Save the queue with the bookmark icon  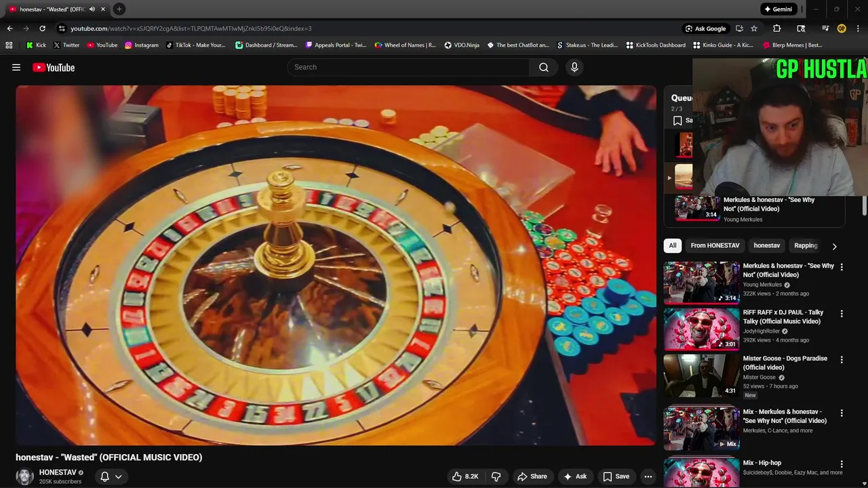[x=677, y=121]
